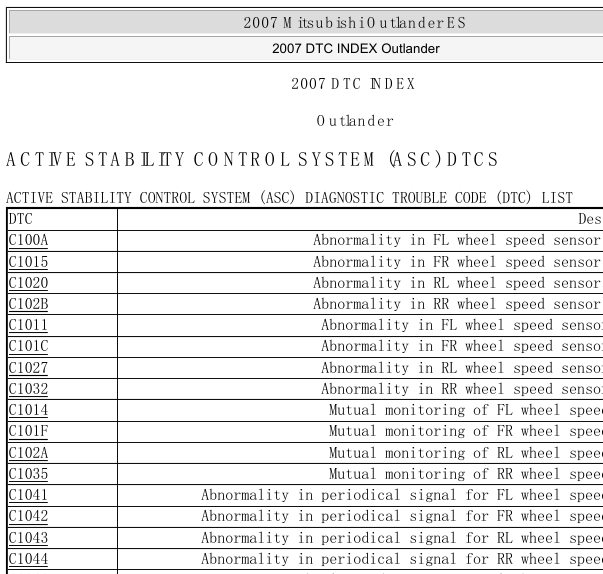Click the C100A row FL wheel speed sensor description

(458, 241)
